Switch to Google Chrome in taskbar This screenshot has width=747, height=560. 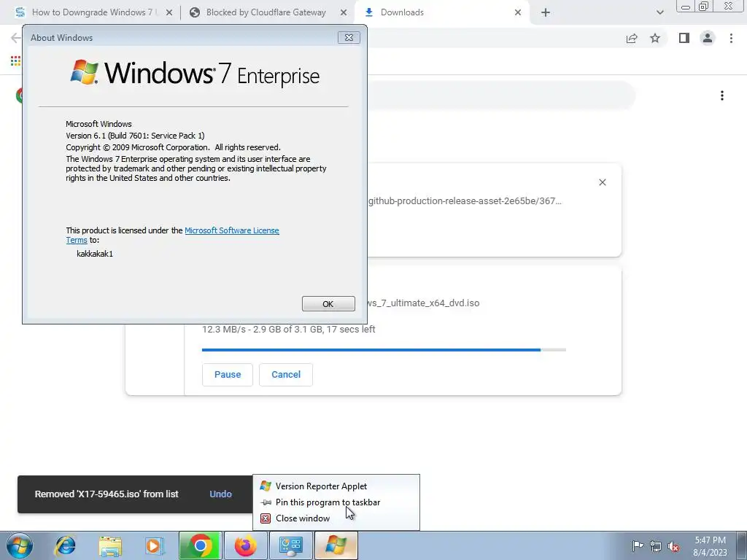pyautogui.click(x=201, y=545)
